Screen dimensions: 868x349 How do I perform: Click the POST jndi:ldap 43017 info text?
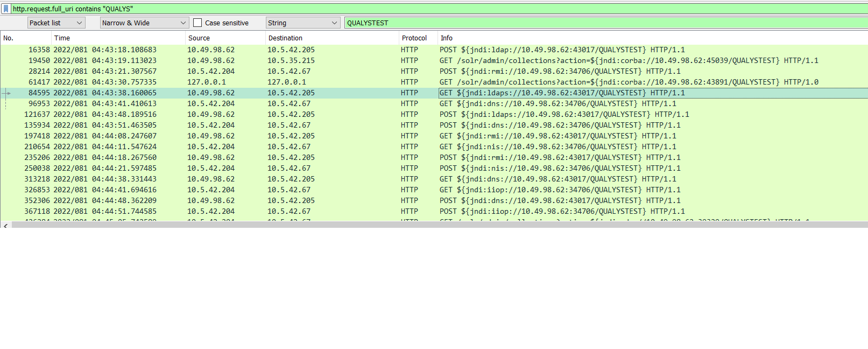[562, 50]
